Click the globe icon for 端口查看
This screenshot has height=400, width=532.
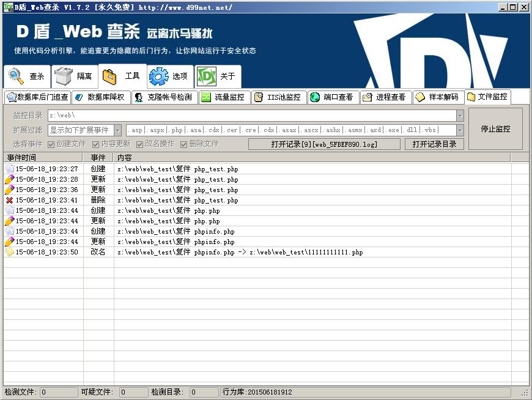315,97
